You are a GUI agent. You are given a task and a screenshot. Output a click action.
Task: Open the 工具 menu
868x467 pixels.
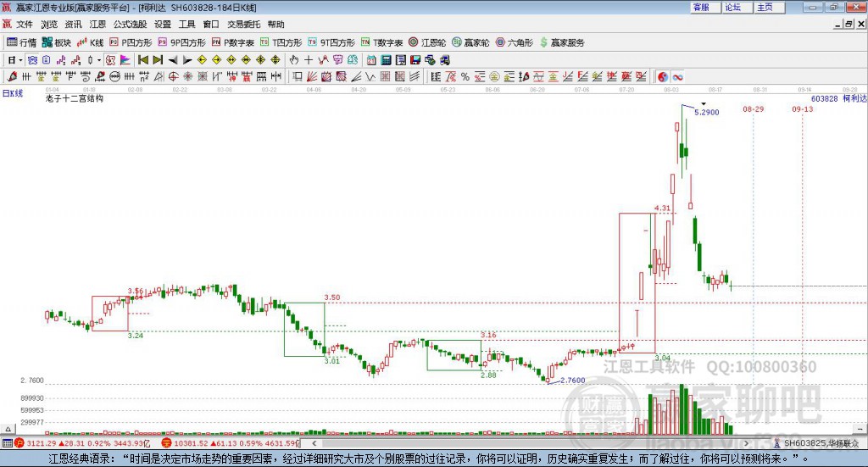coord(186,25)
